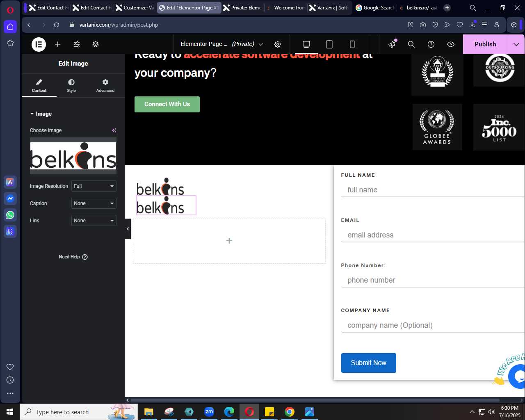Switch to mobile responsive view
Viewport: 525px width, 420px height.
(x=352, y=44)
